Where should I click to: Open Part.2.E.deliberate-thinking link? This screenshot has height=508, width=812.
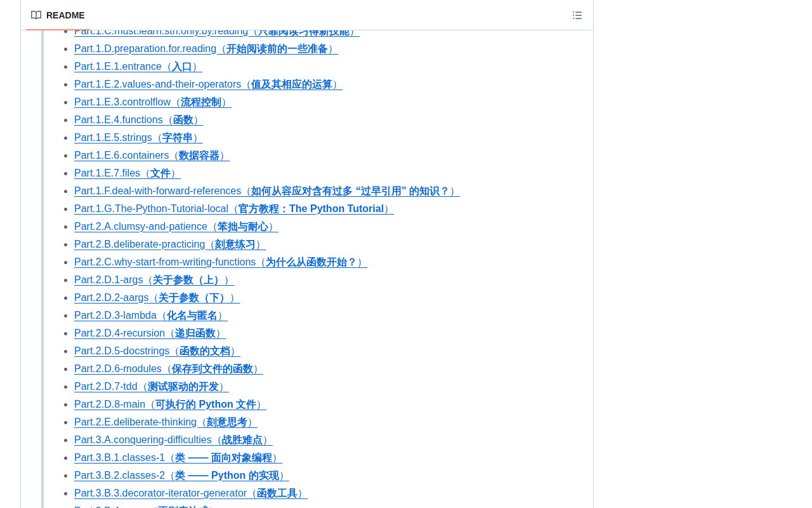point(166,422)
